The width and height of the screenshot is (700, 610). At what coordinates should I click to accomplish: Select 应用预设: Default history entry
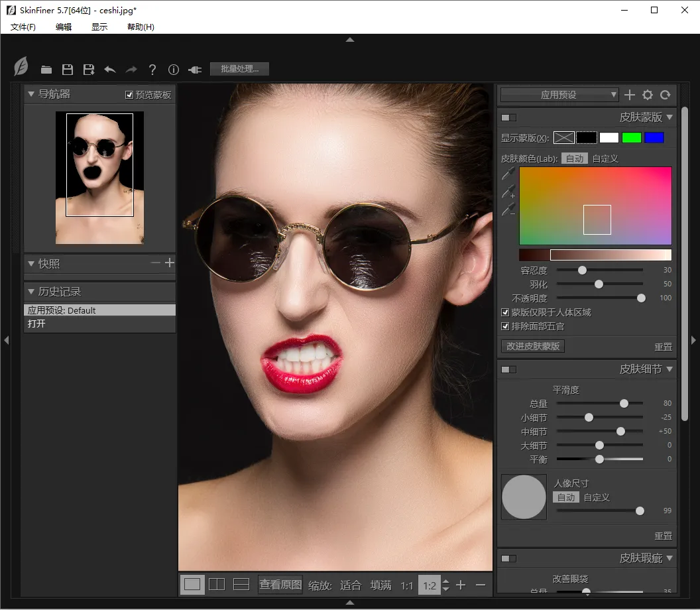pos(99,310)
